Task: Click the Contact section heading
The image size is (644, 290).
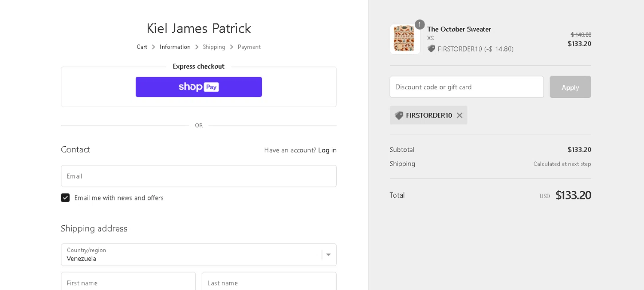Action: 76,150
